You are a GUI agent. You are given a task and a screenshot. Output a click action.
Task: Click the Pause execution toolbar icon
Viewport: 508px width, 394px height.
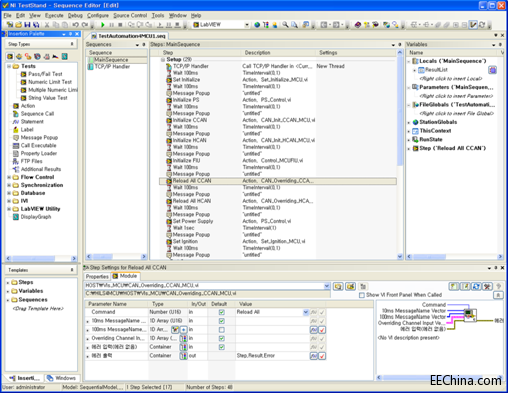click(x=111, y=25)
